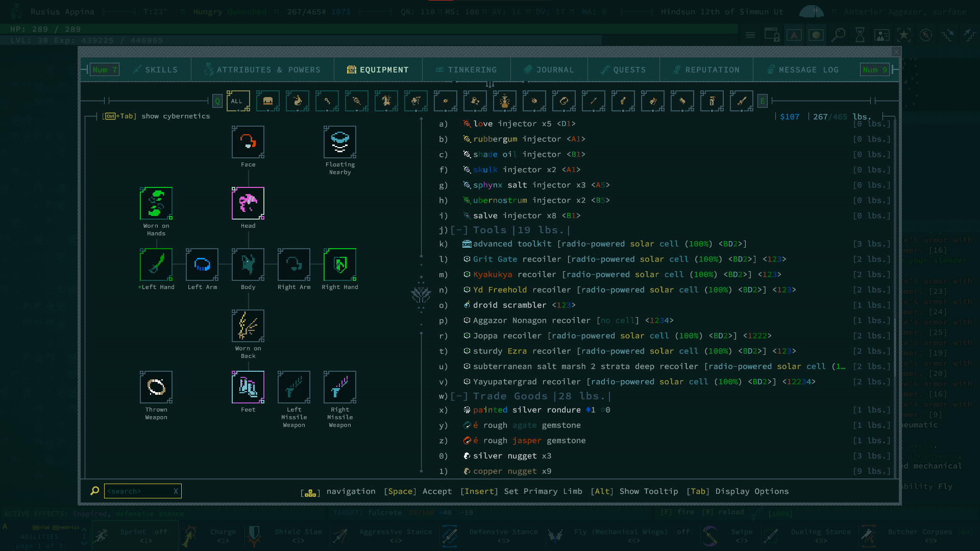980x551 pixels.
Task: Toggle show cybernetics option
Action: 156,116
